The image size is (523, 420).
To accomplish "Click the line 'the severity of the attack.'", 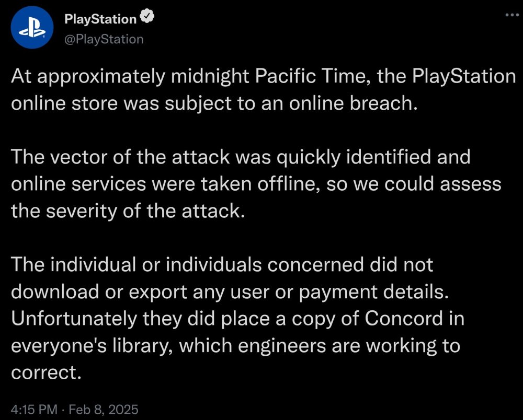I will click(x=128, y=211).
